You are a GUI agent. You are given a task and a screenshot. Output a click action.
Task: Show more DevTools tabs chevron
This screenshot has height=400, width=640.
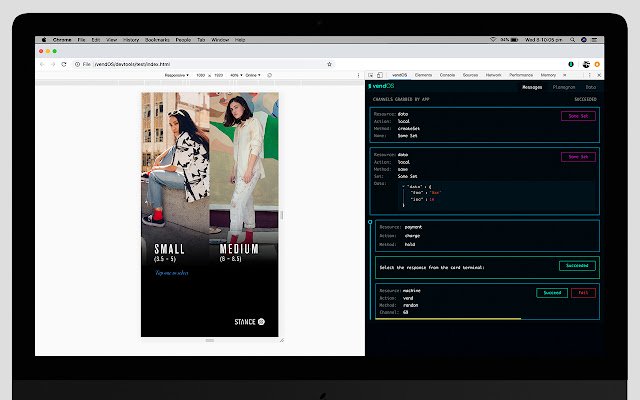[564, 75]
